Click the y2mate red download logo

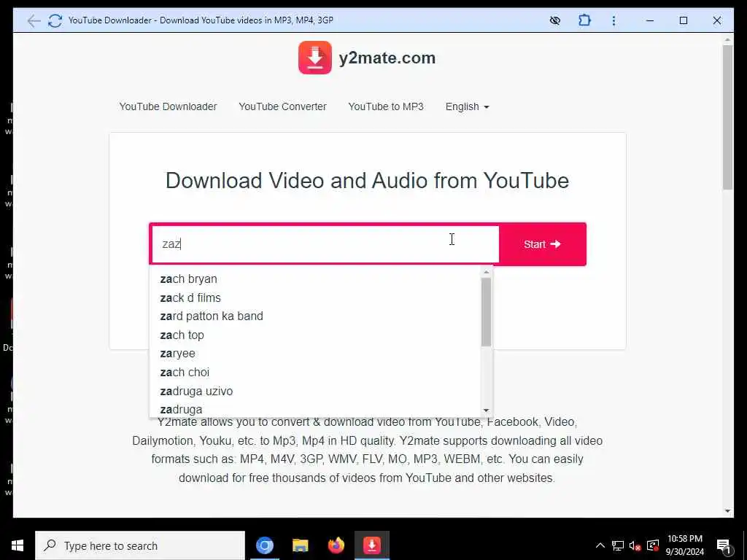click(315, 58)
